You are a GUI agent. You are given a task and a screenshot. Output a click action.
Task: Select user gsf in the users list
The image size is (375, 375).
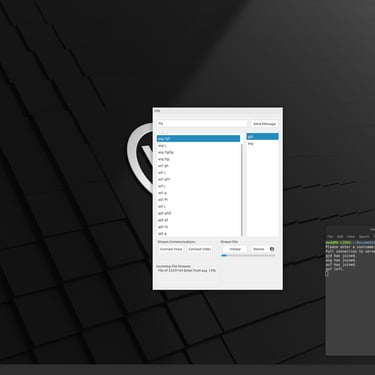262,137
